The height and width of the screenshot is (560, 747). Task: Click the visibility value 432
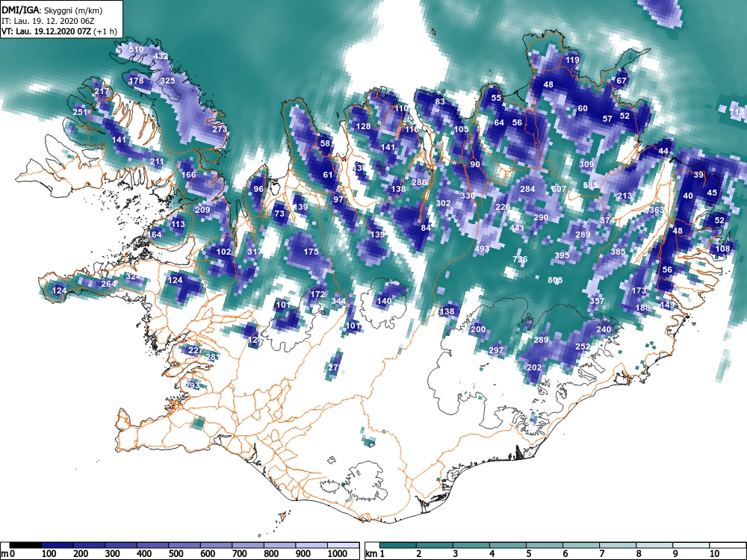(x=161, y=56)
